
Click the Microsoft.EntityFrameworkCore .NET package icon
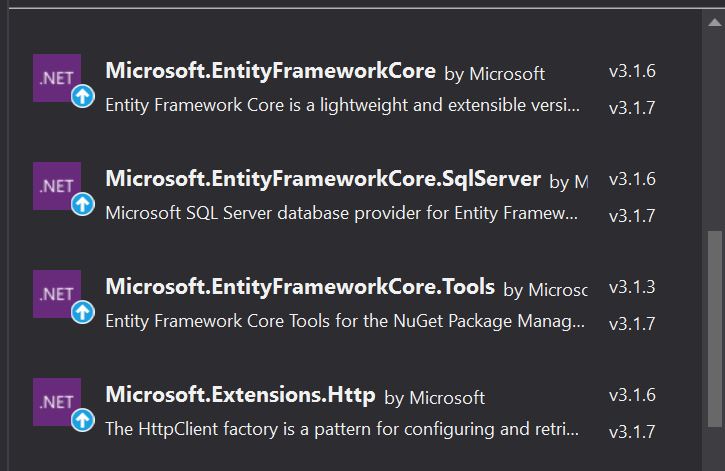[x=57, y=78]
